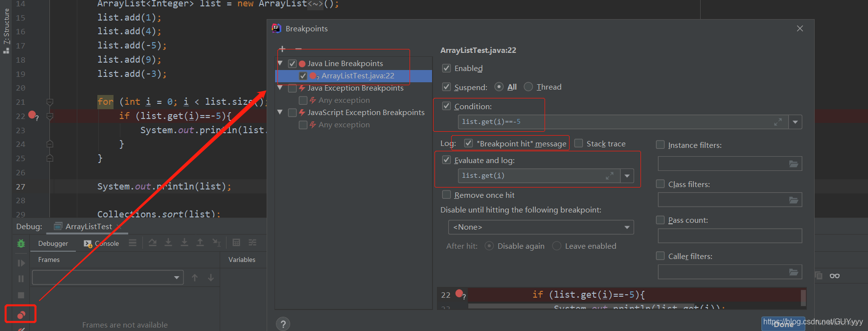
Task: Click the Trace Current Stream Chain icon
Action: click(x=252, y=242)
